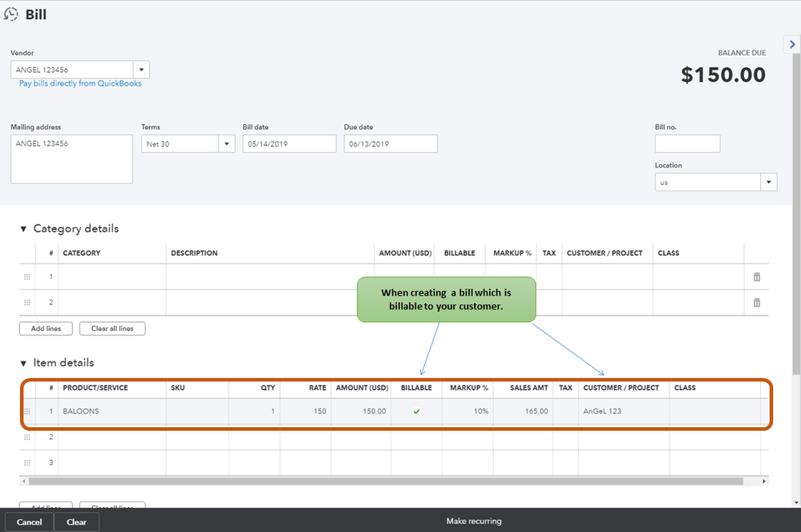The image size is (801, 532).
Task: Click the Cancel button
Action: [29, 522]
